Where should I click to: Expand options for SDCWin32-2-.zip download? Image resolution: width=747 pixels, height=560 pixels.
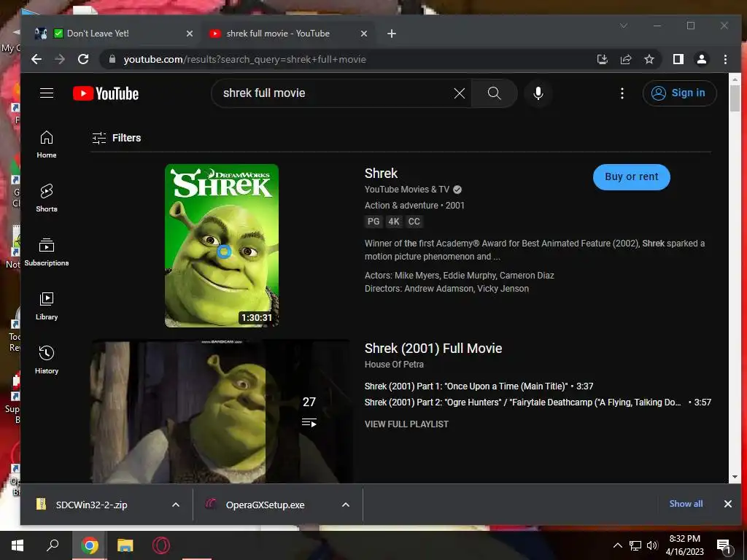point(176,505)
